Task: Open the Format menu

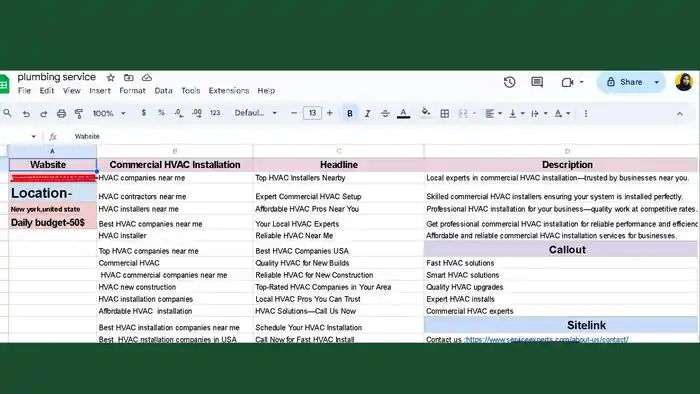Action: pyautogui.click(x=132, y=91)
